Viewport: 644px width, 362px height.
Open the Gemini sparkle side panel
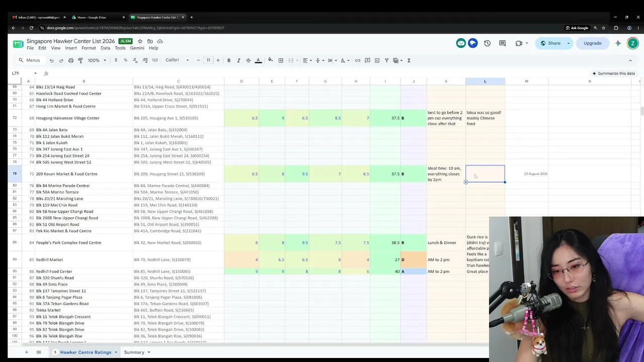point(618,43)
